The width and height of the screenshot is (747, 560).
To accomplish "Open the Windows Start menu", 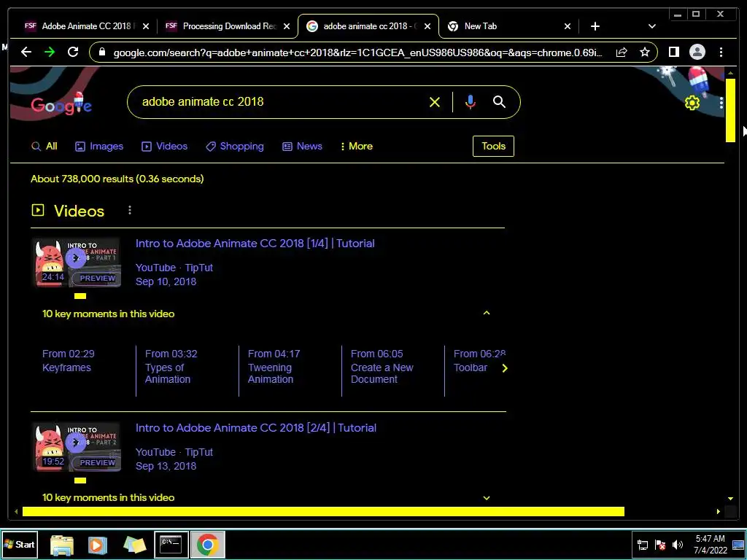I will 19,544.
